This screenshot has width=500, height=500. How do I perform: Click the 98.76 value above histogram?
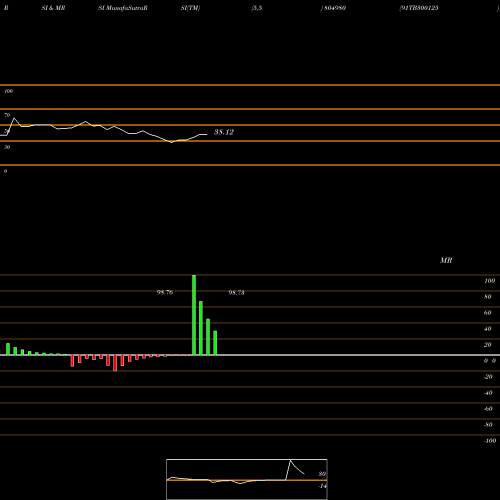coord(165,292)
